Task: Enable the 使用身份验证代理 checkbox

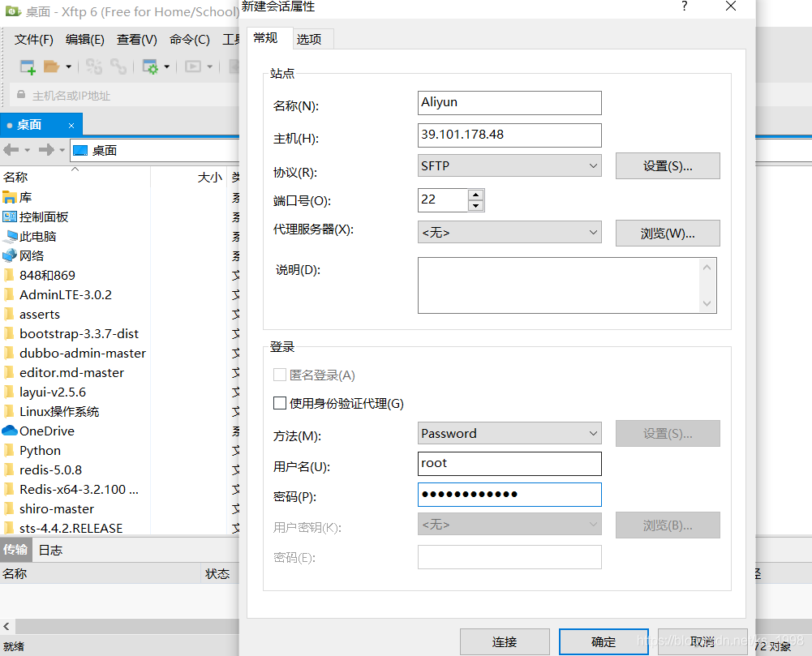Action: 280,403
